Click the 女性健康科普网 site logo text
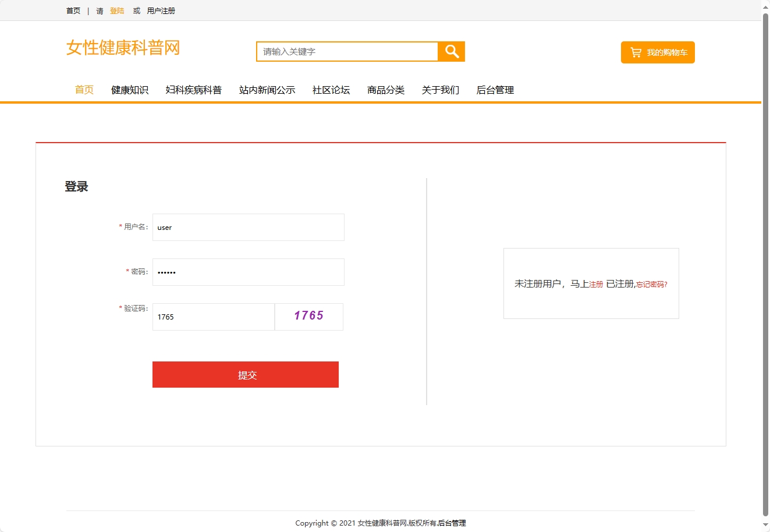The image size is (770, 532). tap(123, 49)
